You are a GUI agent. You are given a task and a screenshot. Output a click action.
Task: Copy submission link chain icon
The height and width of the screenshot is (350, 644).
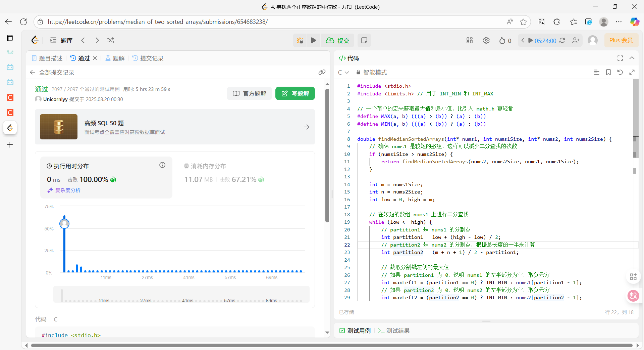pyautogui.click(x=322, y=72)
